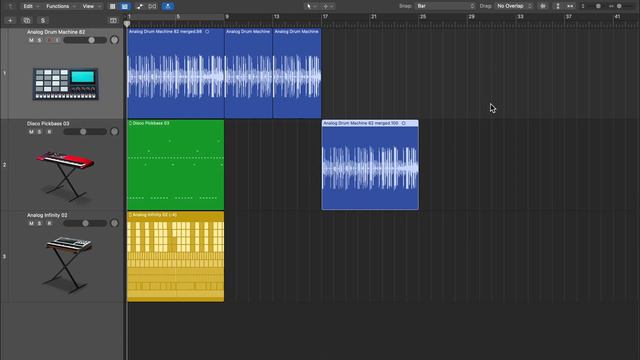Click the Disco Pickbass red keyboard icon
The image size is (640, 360).
click(65, 176)
